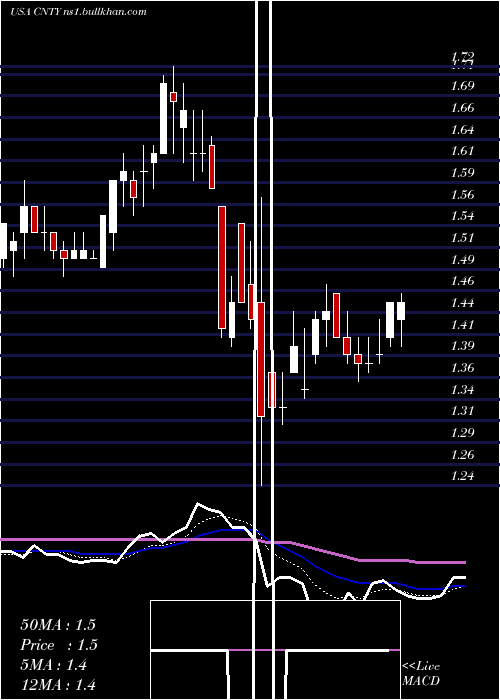Click the 1.34 price axis label
The width and height of the screenshot is (500, 700).
(x=462, y=390)
